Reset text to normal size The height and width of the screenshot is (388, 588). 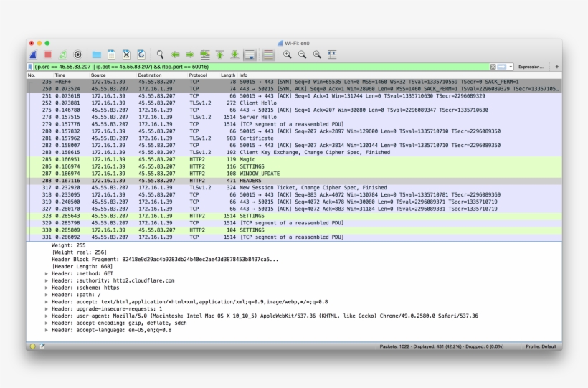317,55
